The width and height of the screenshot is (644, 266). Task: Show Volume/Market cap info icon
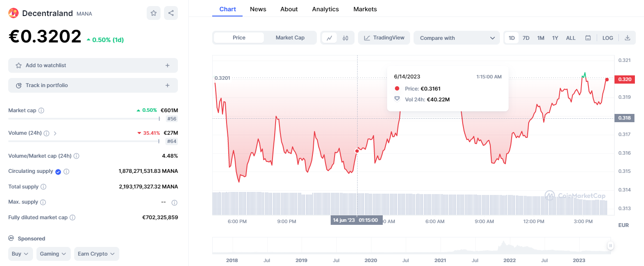[x=76, y=156]
